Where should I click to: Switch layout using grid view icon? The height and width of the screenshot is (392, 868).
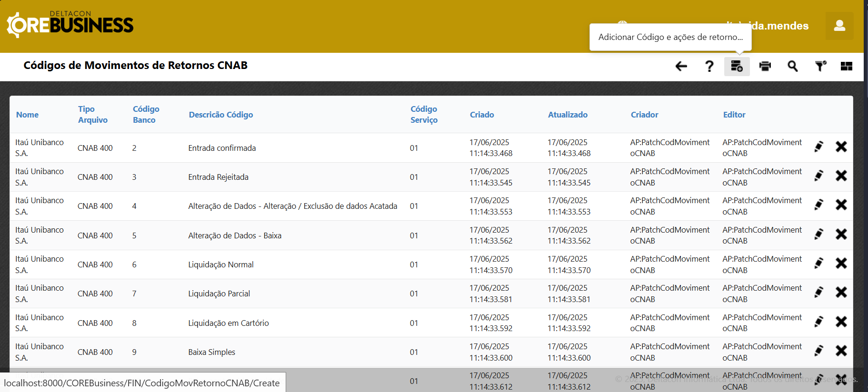pos(846,66)
